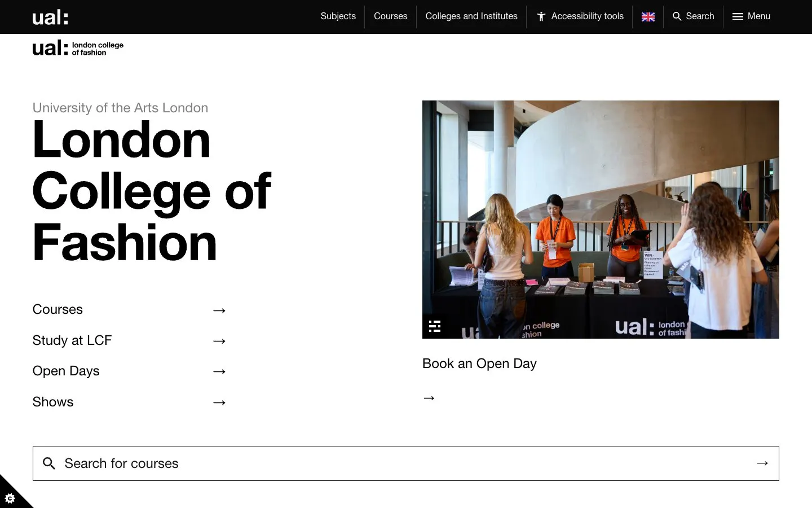Click the Book an Open Day link
The width and height of the screenshot is (812, 508).
(479, 364)
